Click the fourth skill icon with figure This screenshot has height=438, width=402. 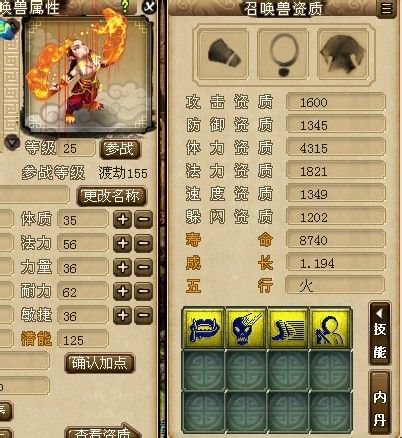(330, 329)
